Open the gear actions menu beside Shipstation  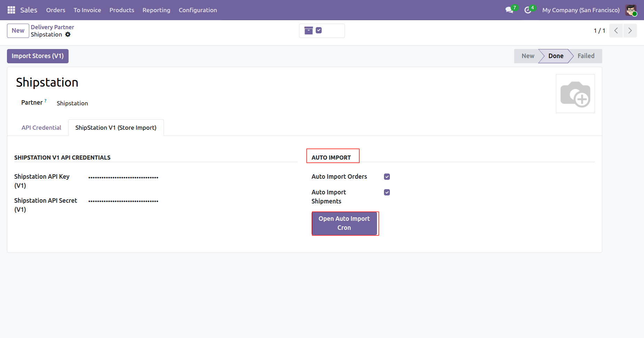(x=68, y=34)
